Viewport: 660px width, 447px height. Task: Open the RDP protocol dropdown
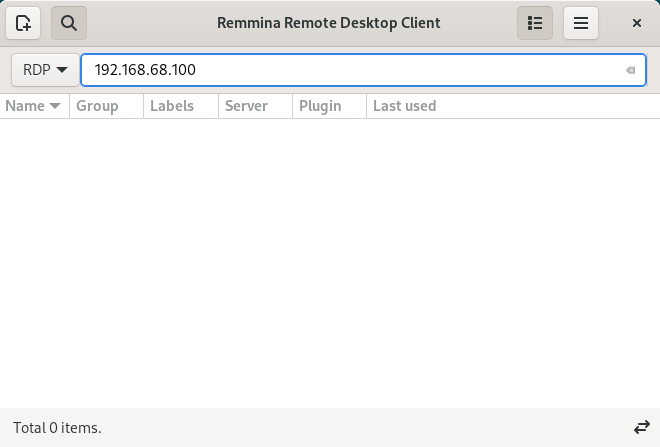pos(45,70)
